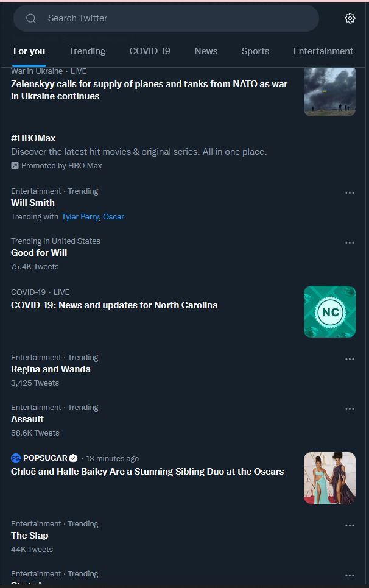Go to the Entertainment tab

(323, 51)
